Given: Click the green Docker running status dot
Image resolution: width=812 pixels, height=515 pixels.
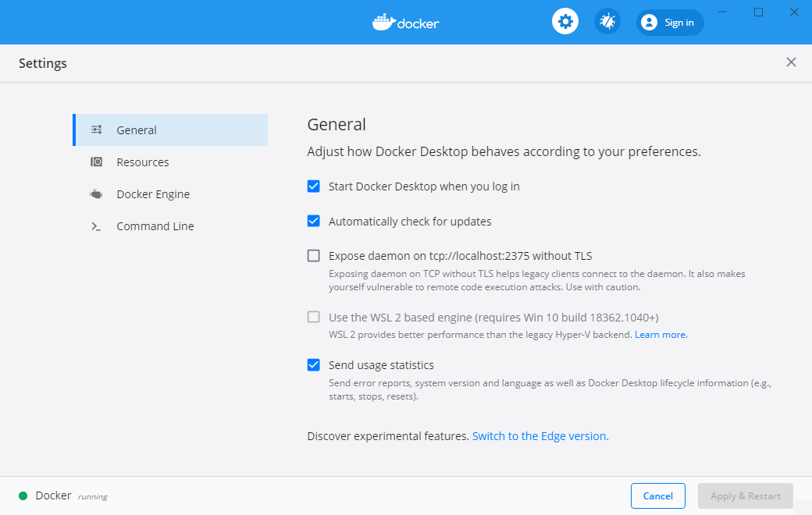Looking at the screenshot, I should tap(23, 495).
